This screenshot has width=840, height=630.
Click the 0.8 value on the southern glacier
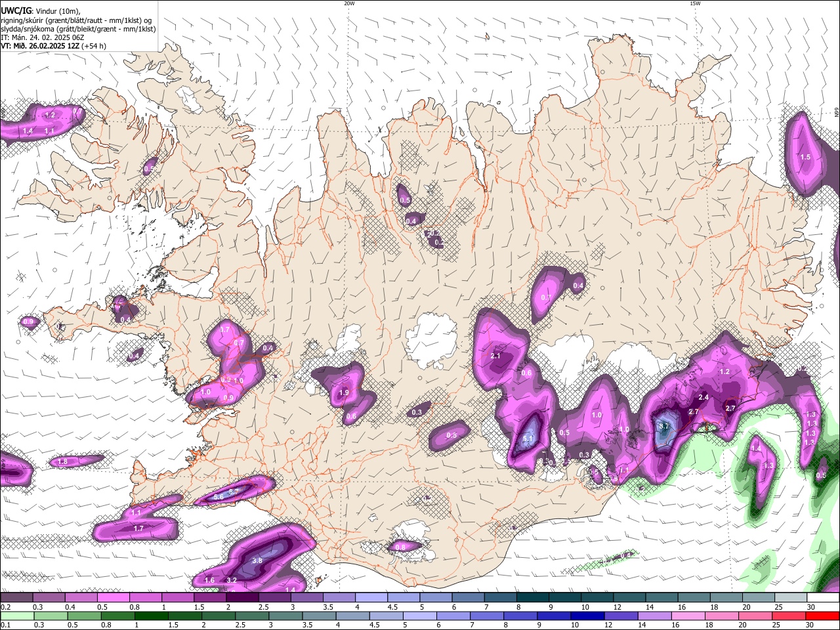point(400,546)
